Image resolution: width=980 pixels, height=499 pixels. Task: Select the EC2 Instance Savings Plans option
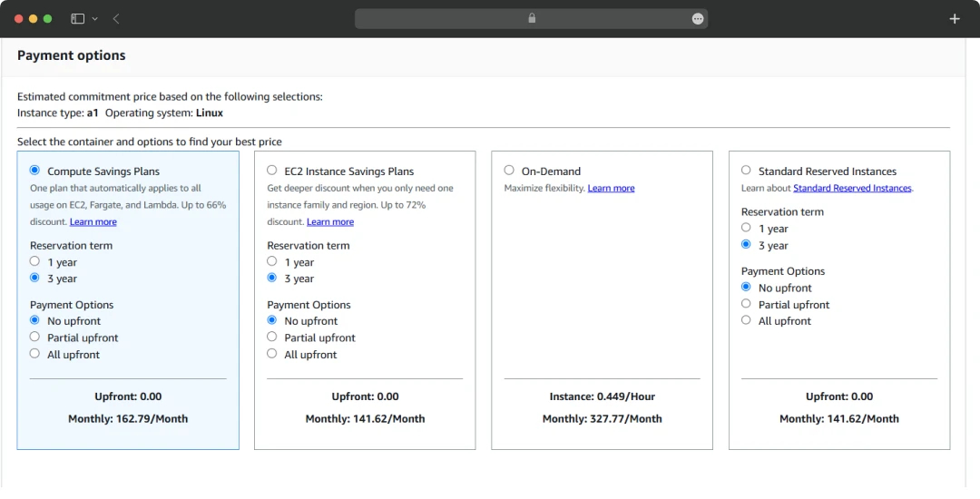click(x=272, y=170)
